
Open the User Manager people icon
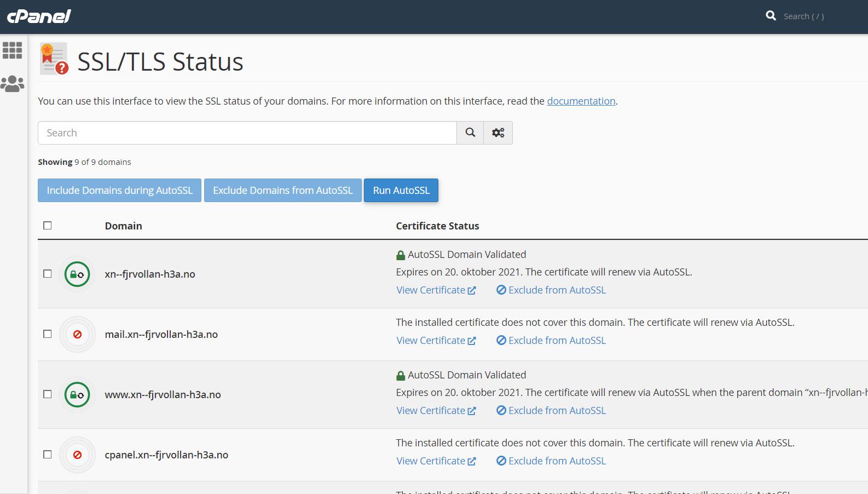[x=12, y=84]
